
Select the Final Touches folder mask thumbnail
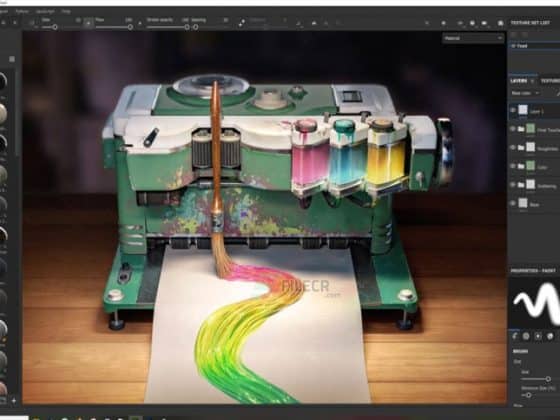[531, 129]
